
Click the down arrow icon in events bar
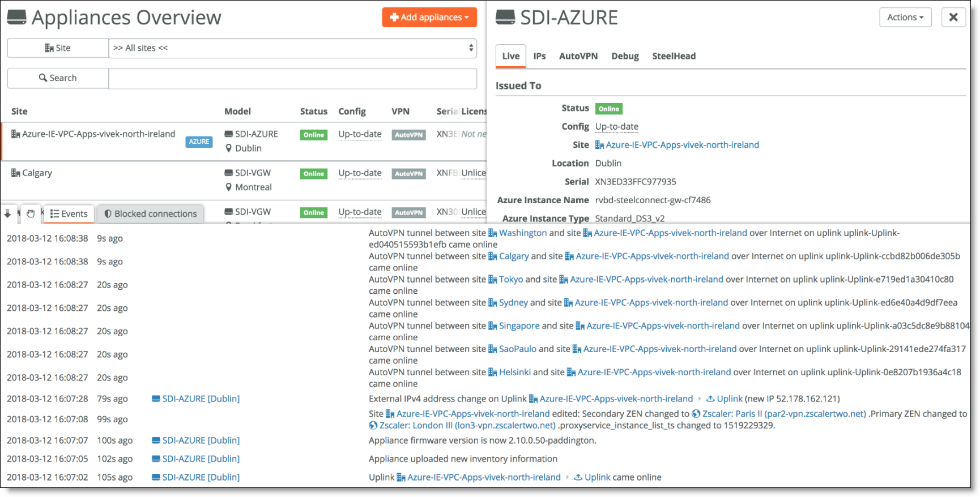point(7,213)
